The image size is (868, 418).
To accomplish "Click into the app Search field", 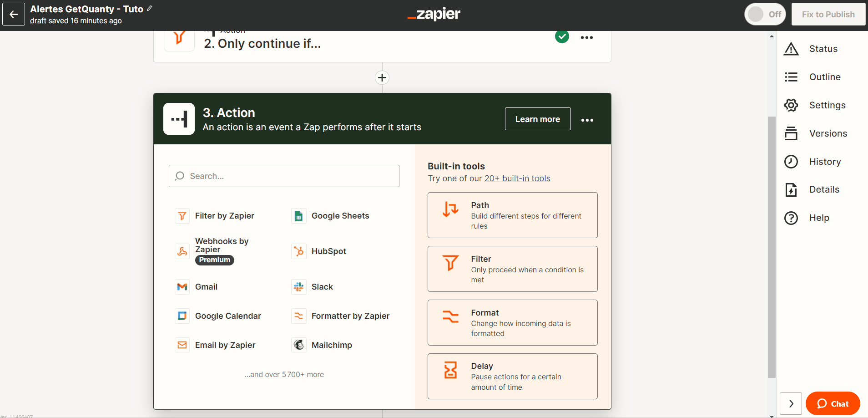I will [284, 176].
